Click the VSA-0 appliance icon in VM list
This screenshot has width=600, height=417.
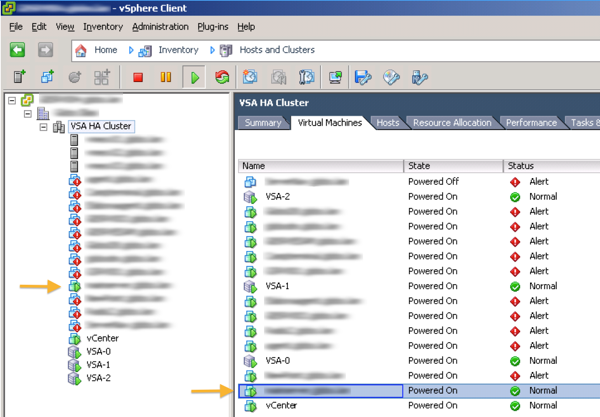[250, 361]
